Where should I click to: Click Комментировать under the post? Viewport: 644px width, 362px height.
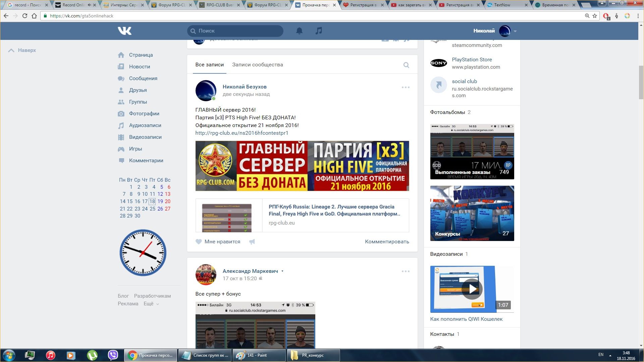click(x=387, y=242)
